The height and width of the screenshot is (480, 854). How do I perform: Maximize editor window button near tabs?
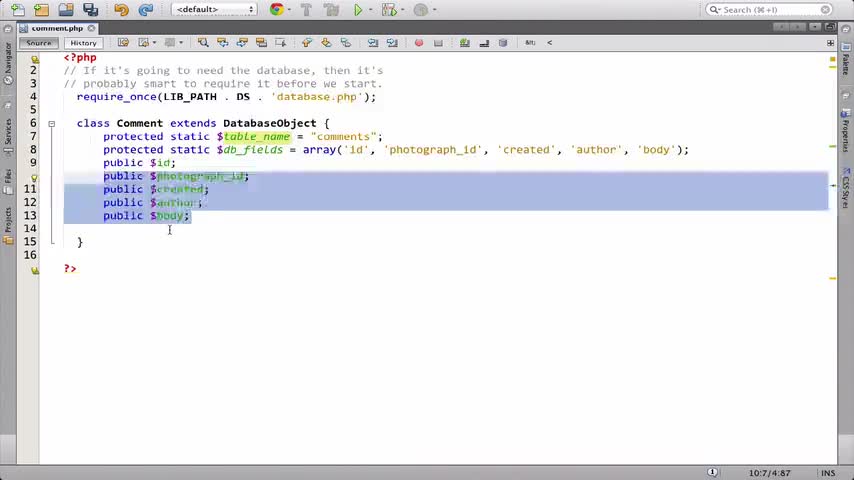point(830,27)
